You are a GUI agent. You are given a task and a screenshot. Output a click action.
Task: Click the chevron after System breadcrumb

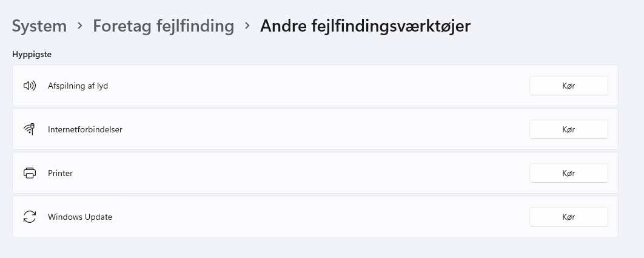coord(80,27)
